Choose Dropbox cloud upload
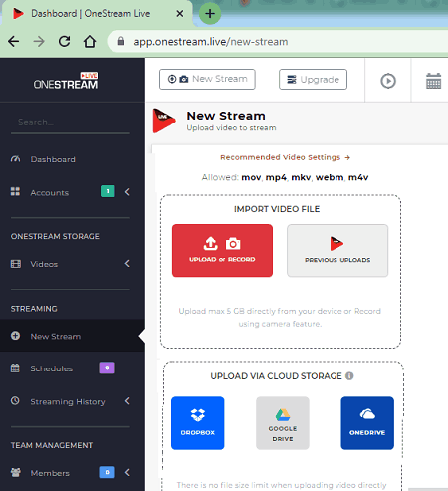This screenshot has width=448, height=491. (198, 423)
